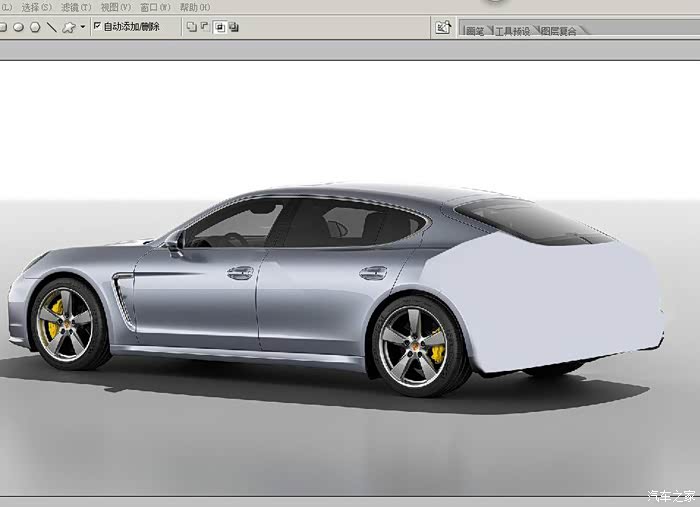The height and width of the screenshot is (507, 700).
Task: Open the 选择(S) menu
Action: pos(36,7)
